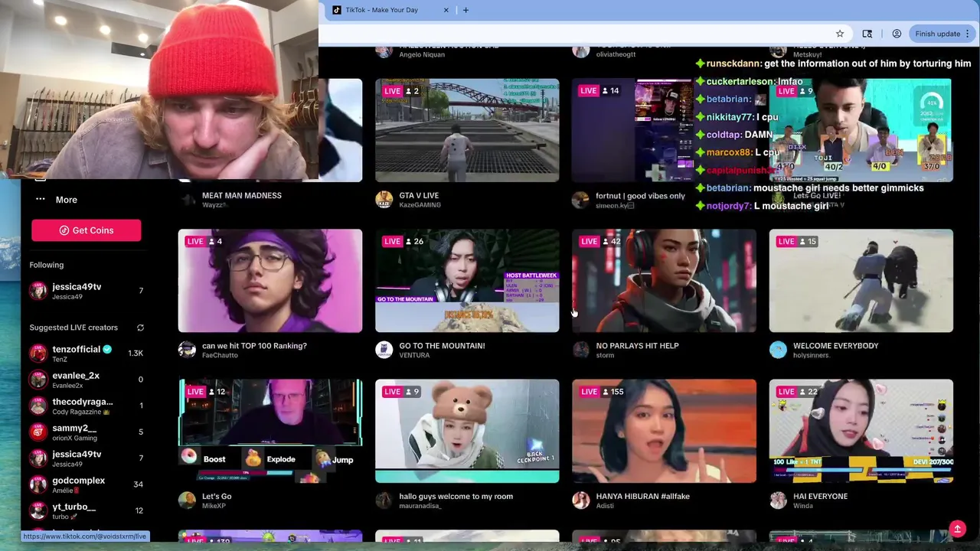Click evanlee_2x avatar icon

coord(38,380)
